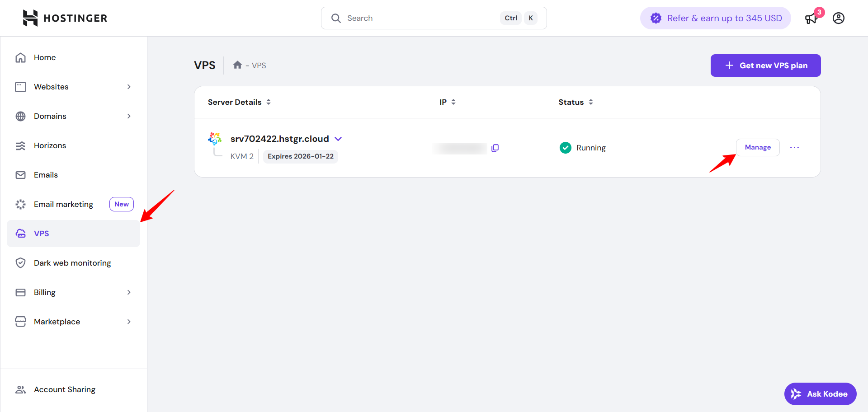Expand the Domains chevron
The image size is (868, 412).
129,116
